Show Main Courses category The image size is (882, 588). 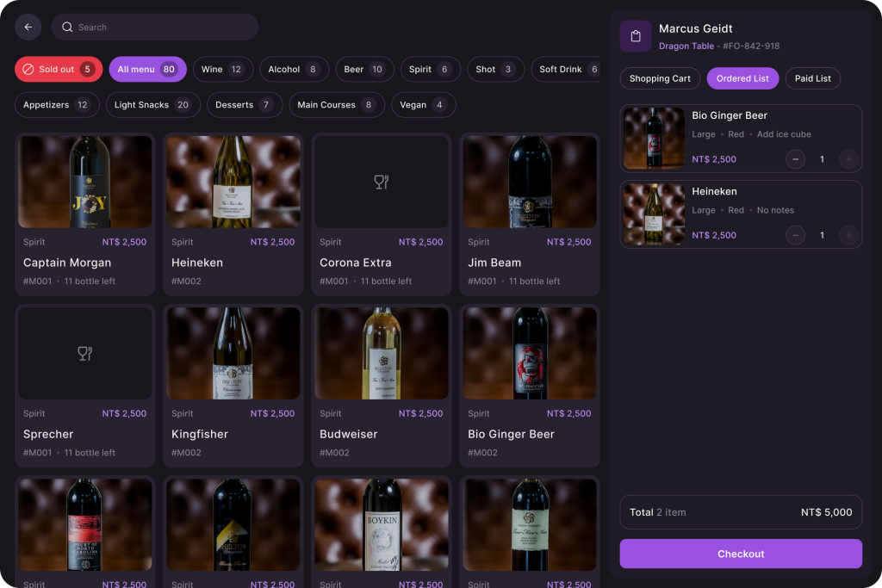337,104
